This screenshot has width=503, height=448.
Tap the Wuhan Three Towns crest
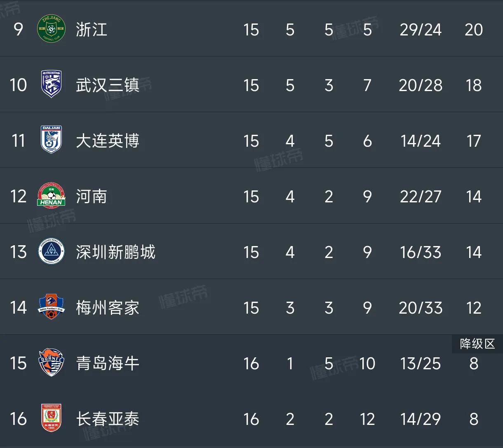[x=51, y=85]
